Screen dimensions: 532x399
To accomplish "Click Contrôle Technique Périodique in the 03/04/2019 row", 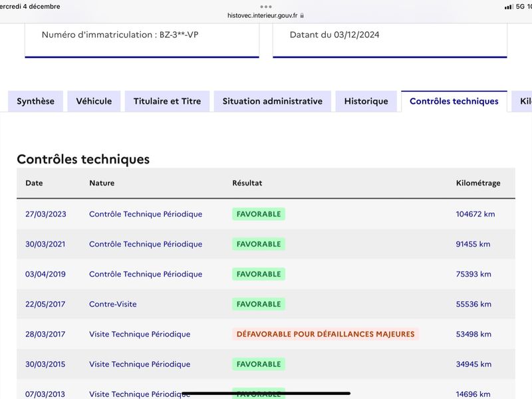I will coord(146,274).
